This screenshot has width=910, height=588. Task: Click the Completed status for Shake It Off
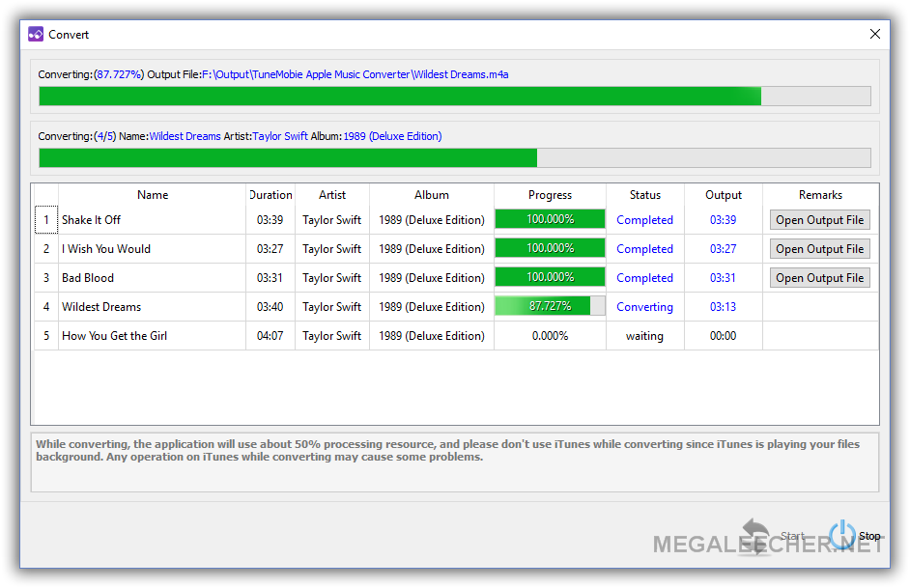coord(644,220)
